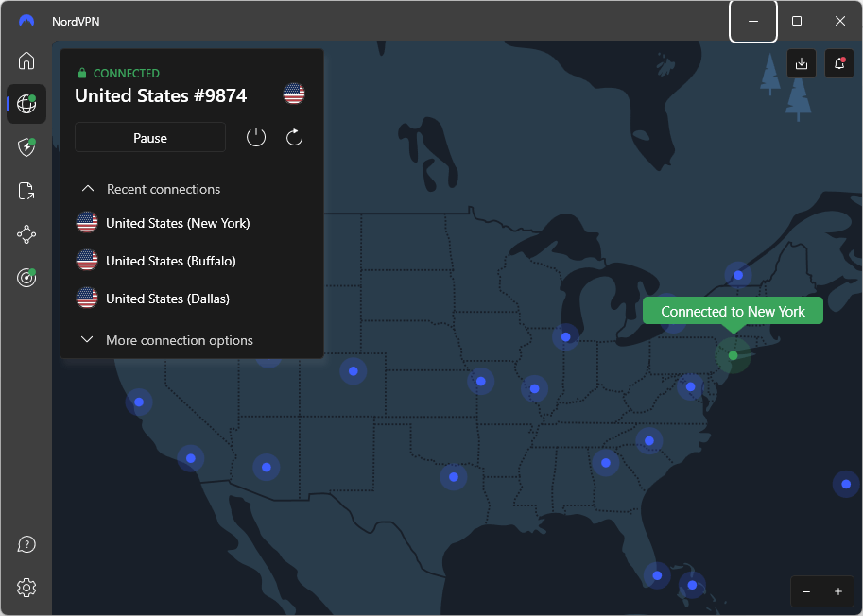The image size is (863, 616).
Task: Open the VPN globe sidebar icon
Action: point(26,103)
